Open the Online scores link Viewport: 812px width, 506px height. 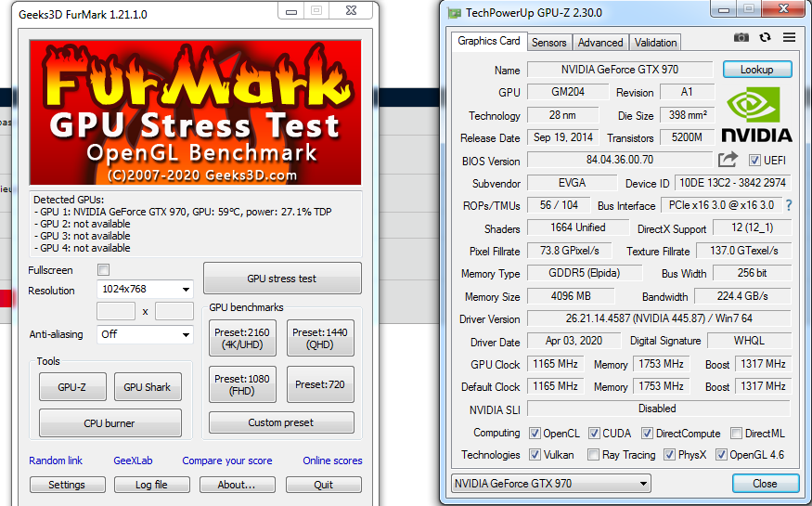click(332, 461)
